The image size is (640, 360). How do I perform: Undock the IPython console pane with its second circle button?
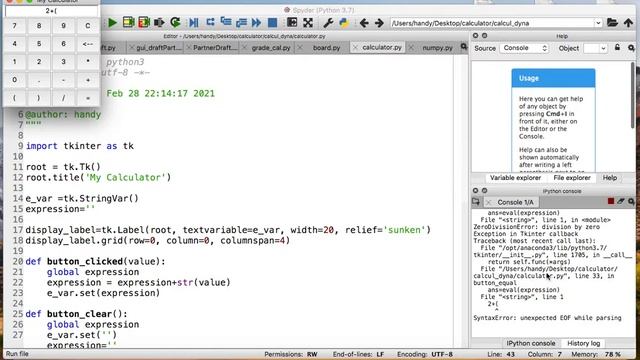coord(484,191)
